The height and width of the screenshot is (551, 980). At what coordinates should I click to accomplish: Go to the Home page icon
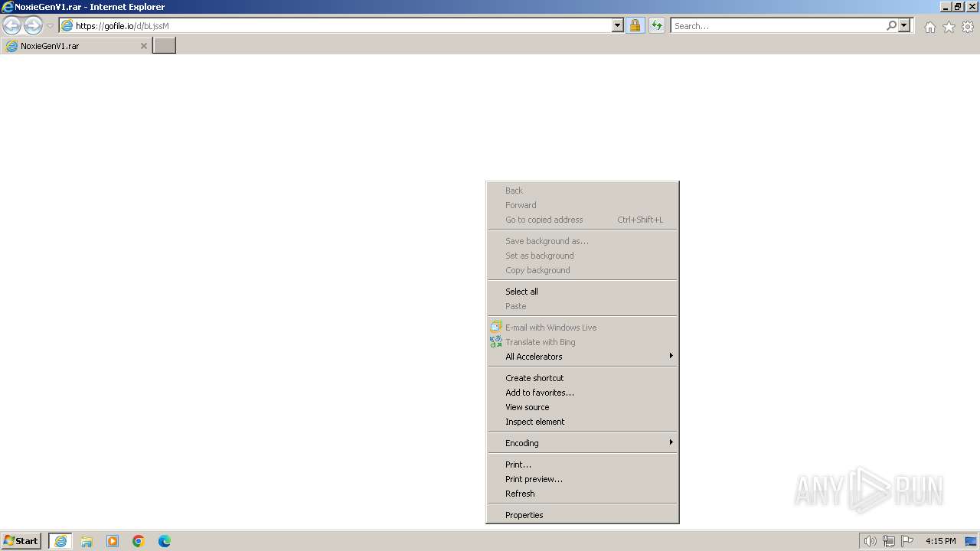point(929,27)
